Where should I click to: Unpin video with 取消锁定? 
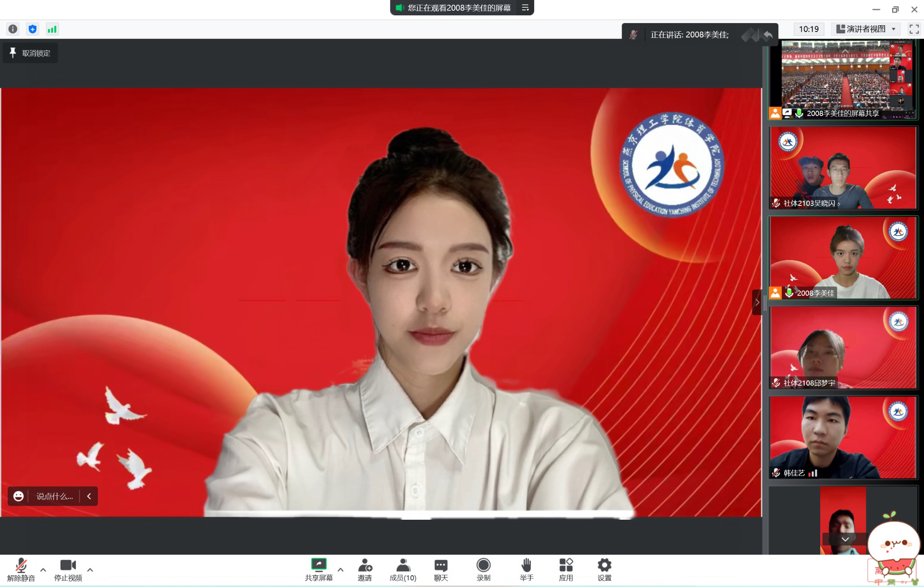point(30,53)
